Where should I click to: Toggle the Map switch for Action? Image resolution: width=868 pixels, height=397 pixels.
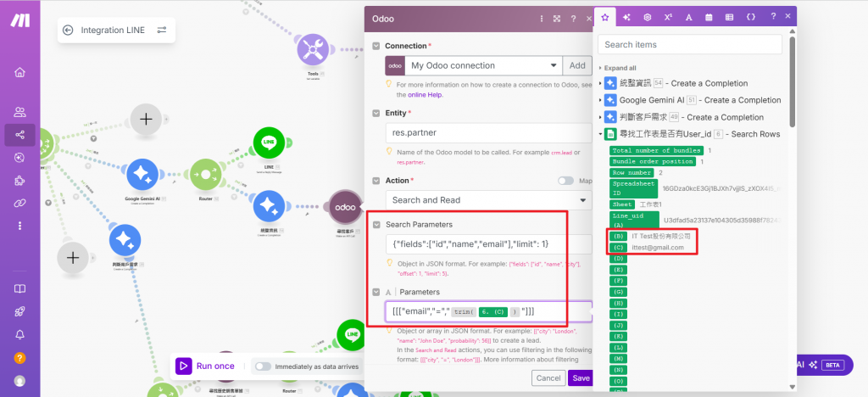pos(565,181)
